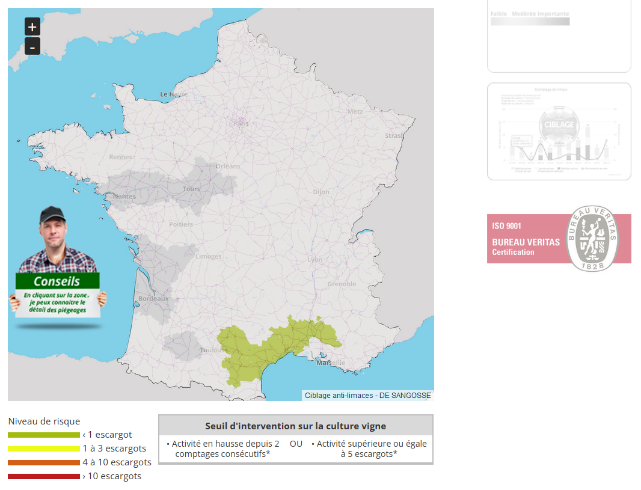Zoom out of the map
The height and width of the screenshot is (490, 641).
pyautogui.click(x=32, y=47)
